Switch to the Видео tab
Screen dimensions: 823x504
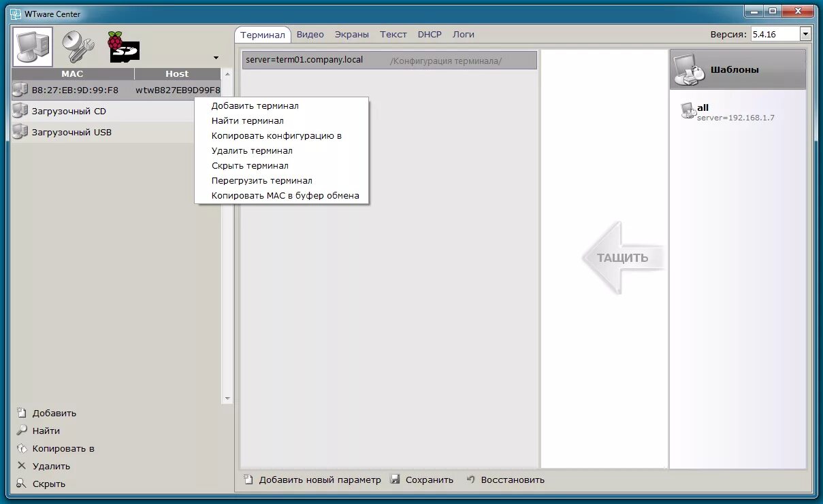click(x=310, y=34)
